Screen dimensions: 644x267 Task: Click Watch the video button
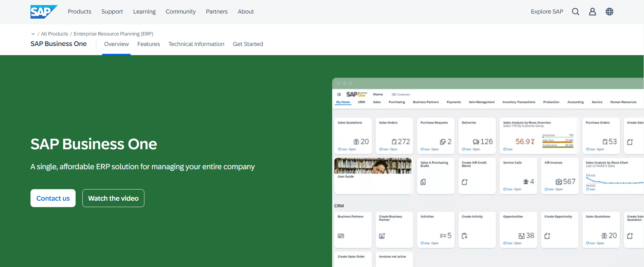[113, 198]
